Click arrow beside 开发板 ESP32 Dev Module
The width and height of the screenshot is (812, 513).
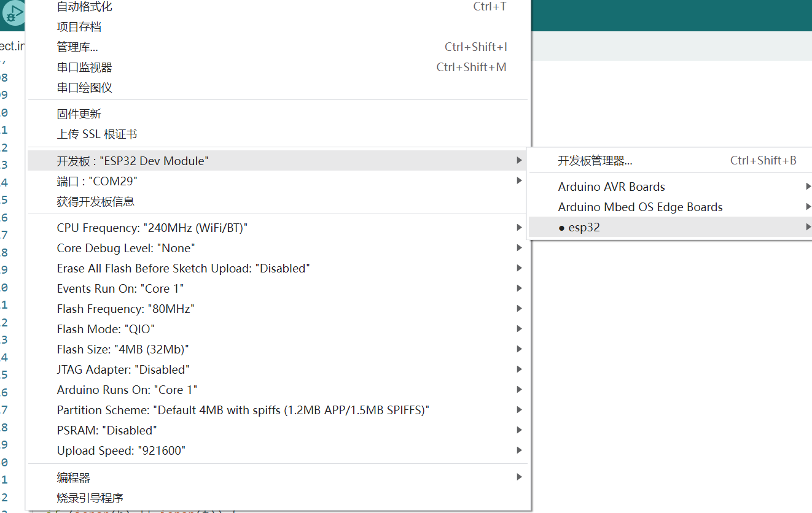pos(520,160)
